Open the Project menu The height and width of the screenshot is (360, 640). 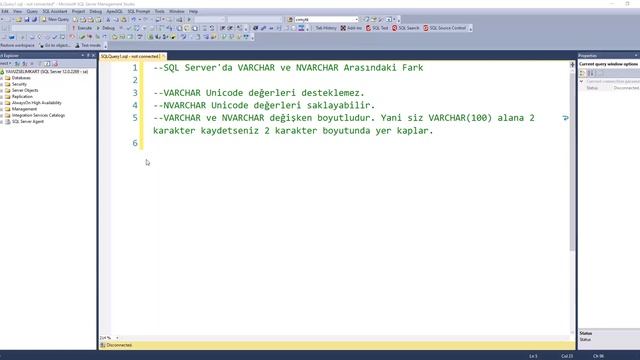click(x=78, y=11)
